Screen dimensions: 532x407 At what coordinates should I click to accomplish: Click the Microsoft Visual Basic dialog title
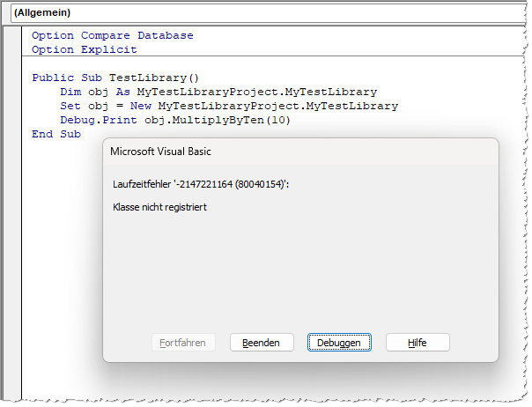(x=160, y=151)
